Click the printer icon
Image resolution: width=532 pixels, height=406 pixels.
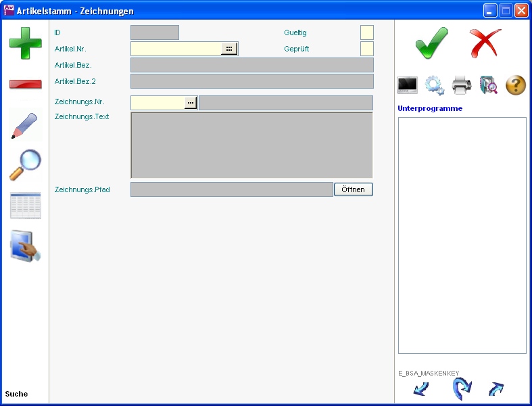tap(462, 85)
